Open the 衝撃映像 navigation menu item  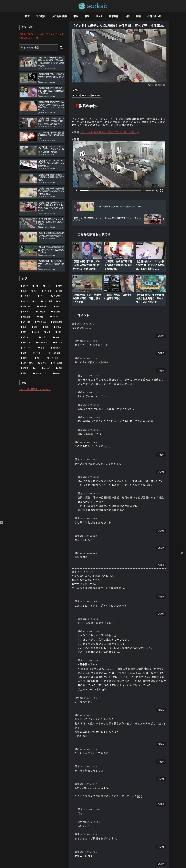click(x=114, y=16)
